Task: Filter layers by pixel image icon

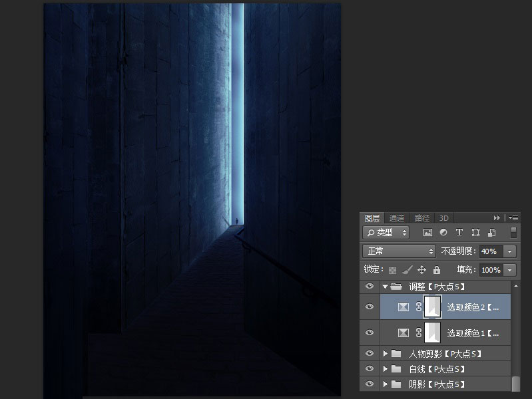Action: coord(427,233)
